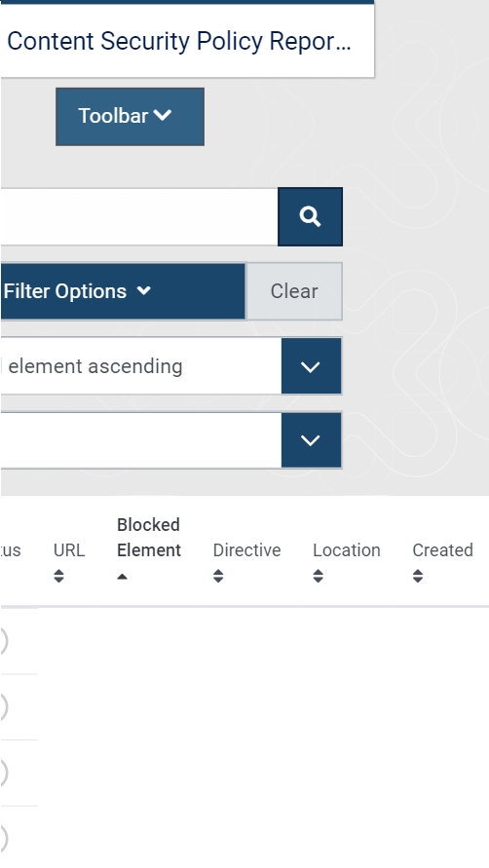Focus the search text field
The image size is (489, 868).
coord(139,216)
